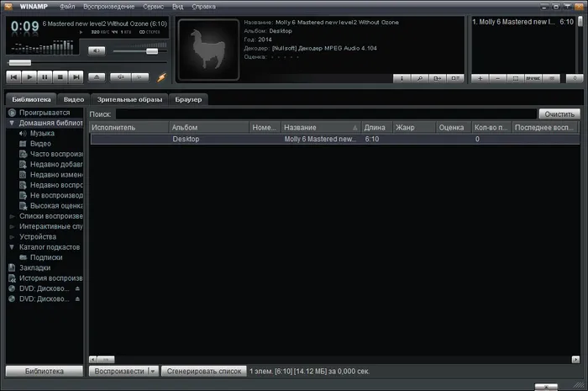This screenshot has width=588, height=391.
Task: Expand the Интерактивные службы node
Action: coord(12,227)
